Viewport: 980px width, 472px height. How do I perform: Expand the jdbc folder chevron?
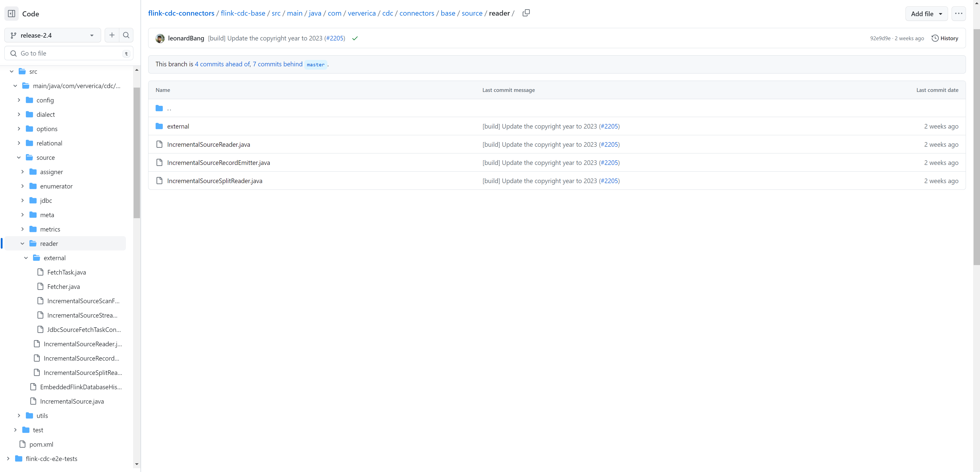(x=23, y=201)
